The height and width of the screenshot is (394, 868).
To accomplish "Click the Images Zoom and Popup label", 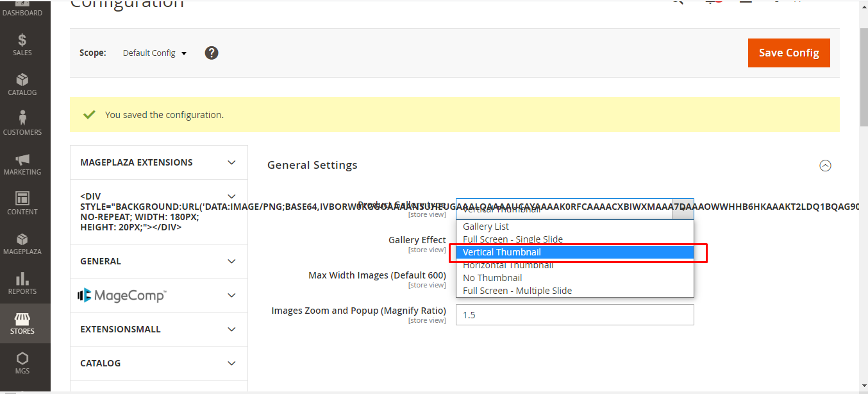I will 359,311.
